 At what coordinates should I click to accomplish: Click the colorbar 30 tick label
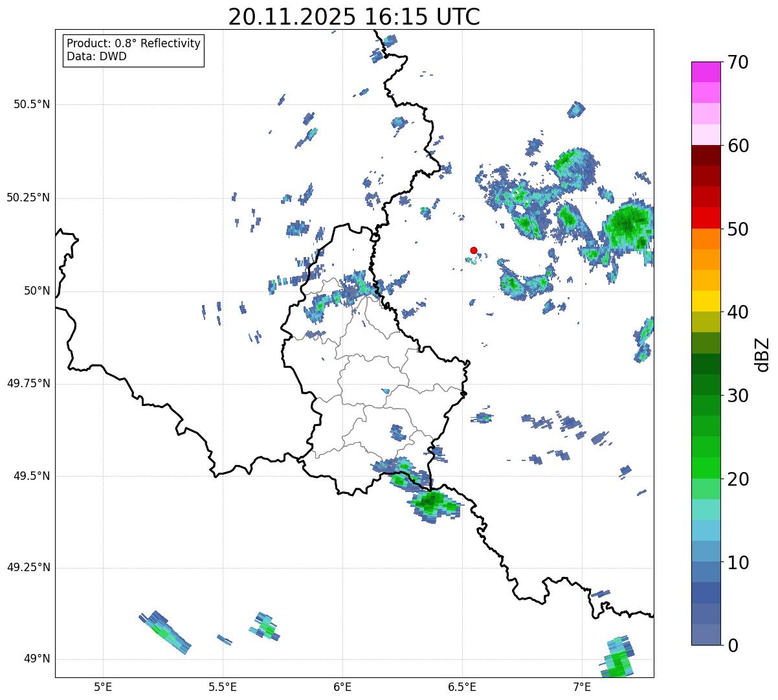738,396
